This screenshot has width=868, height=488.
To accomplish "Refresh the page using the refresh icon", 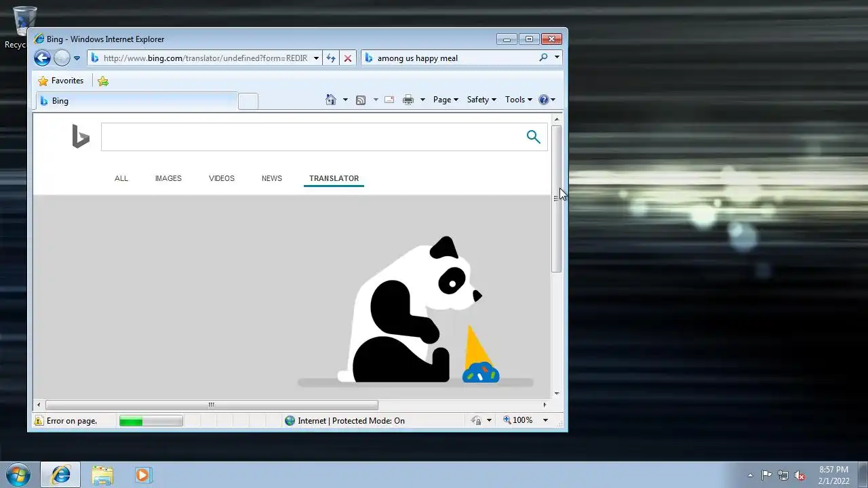I will point(331,58).
